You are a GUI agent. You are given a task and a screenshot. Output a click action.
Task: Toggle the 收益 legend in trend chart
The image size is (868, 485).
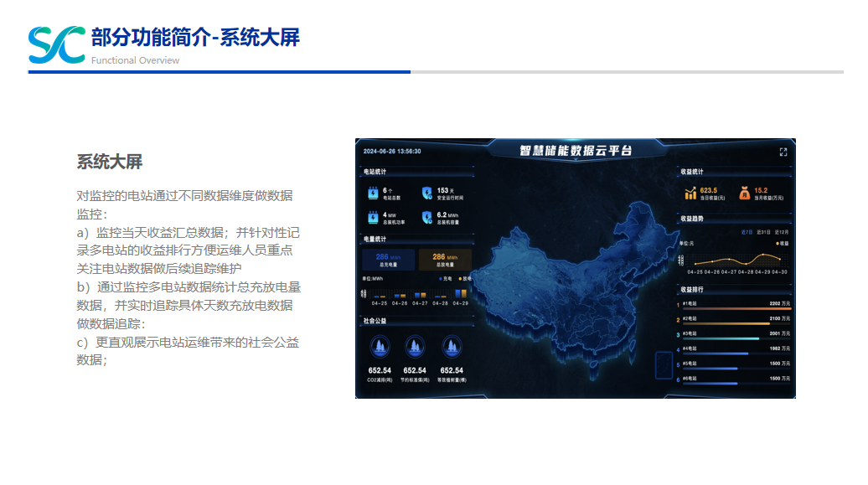783,243
